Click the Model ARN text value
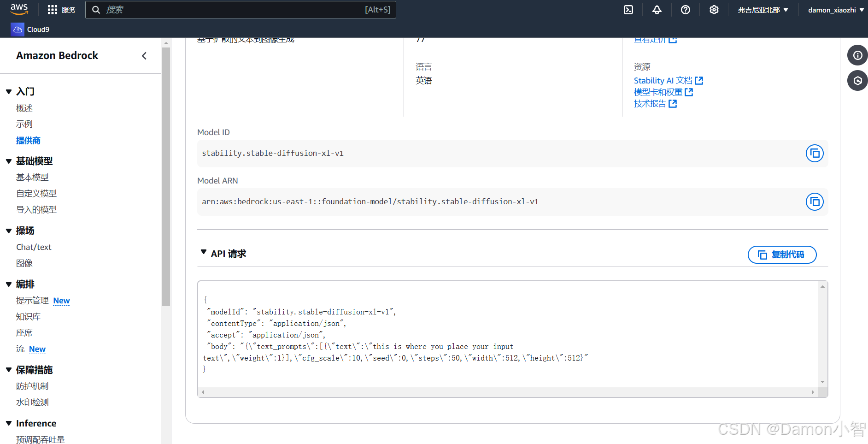The width and height of the screenshot is (868, 444). pyautogui.click(x=370, y=201)
